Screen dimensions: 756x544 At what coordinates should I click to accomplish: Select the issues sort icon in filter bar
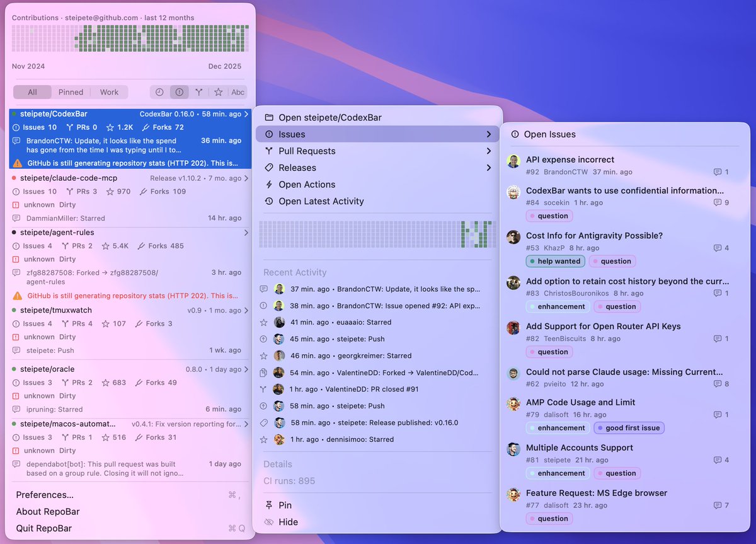click(180, 92)
